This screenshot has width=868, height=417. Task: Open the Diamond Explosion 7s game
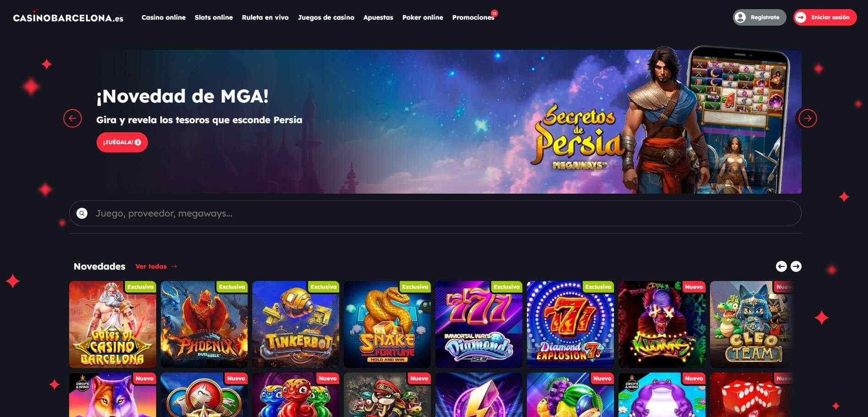point(570,325)
